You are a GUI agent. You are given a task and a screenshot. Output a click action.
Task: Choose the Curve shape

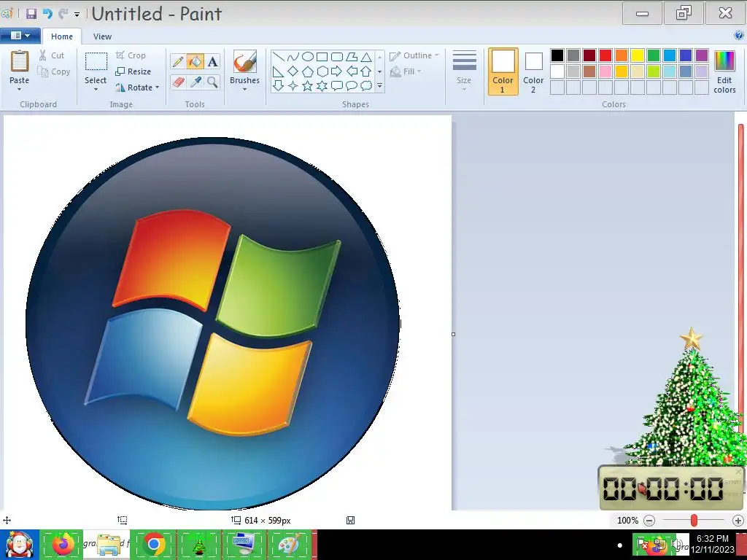pyautogui.click(x=293, y=57)
